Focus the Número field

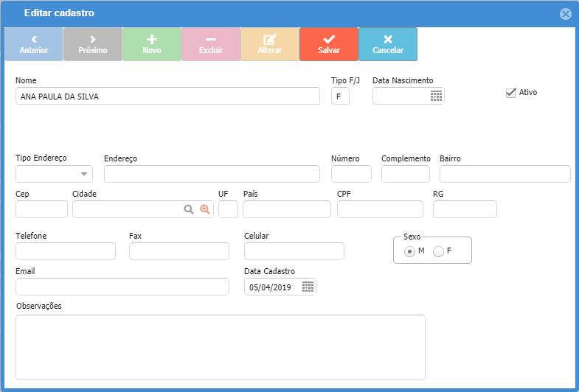pos(351,174)
